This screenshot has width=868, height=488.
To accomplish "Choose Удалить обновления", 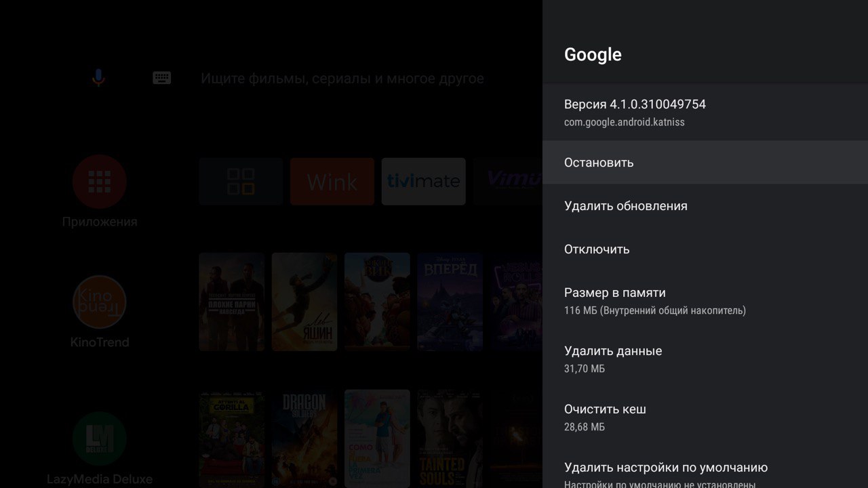I will point(705,206).
